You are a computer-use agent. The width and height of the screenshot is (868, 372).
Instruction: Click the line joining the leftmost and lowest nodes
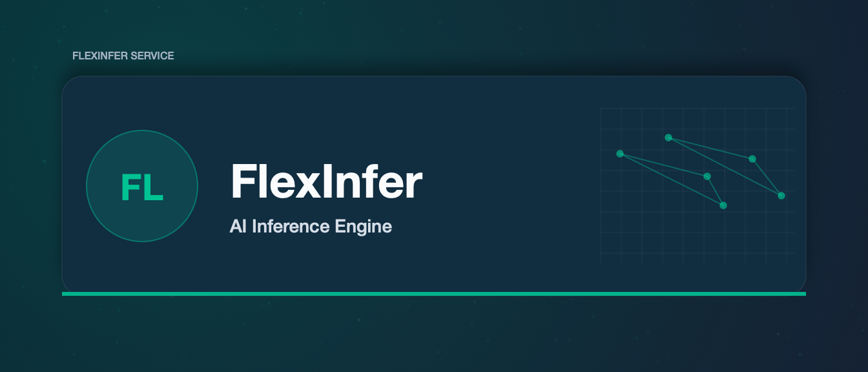point(672,180)
